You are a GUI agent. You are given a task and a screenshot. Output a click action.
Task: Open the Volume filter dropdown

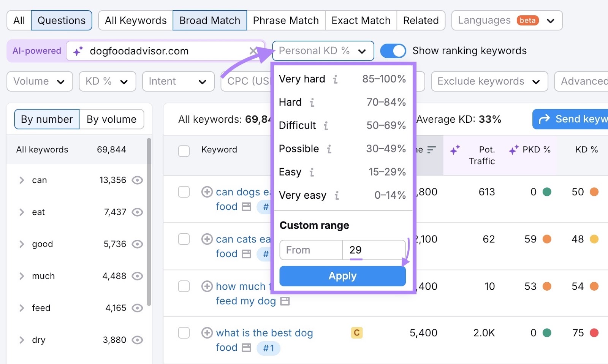point(40,81)
